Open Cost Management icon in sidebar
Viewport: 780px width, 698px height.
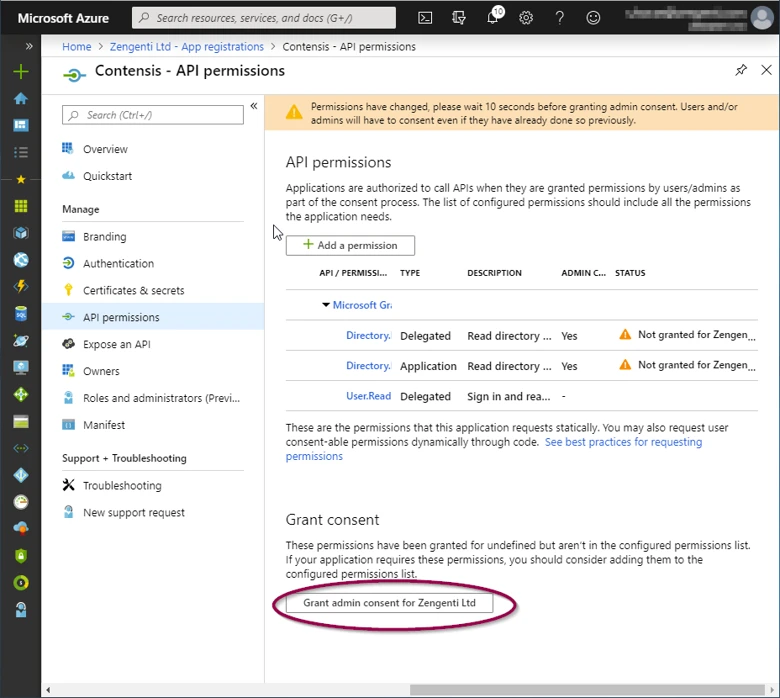pyautogui.click(x=21, y=583)
